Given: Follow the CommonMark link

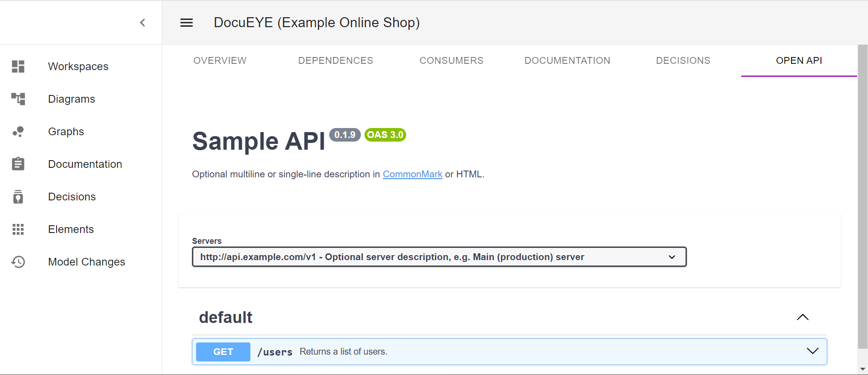Looking at the screenshot, I should [x=412, y=174].
